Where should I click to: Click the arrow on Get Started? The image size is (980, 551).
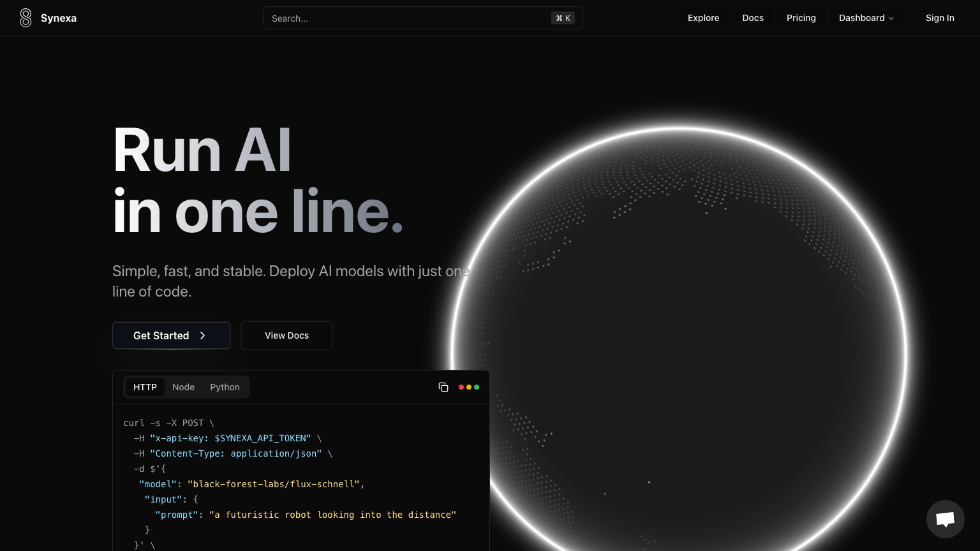point(202,335)
